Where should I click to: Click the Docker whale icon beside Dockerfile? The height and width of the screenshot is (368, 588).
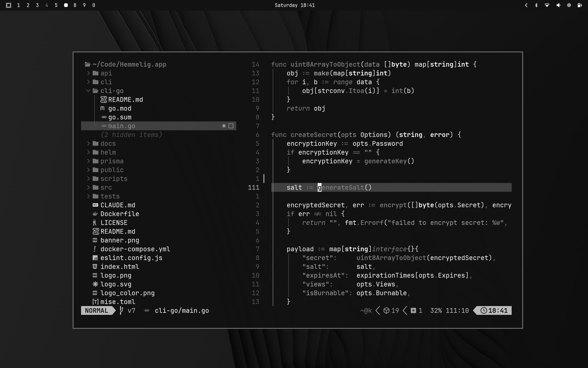pyautogui.click(x=95, y=214)
